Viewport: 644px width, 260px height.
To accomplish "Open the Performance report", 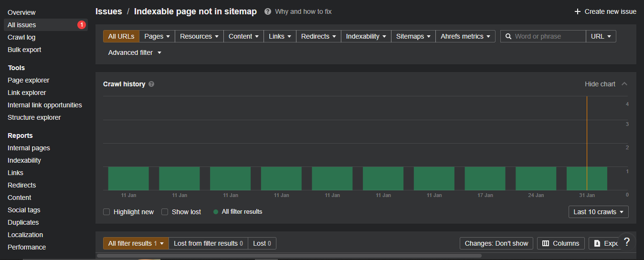I will click(x=27, y=247).
